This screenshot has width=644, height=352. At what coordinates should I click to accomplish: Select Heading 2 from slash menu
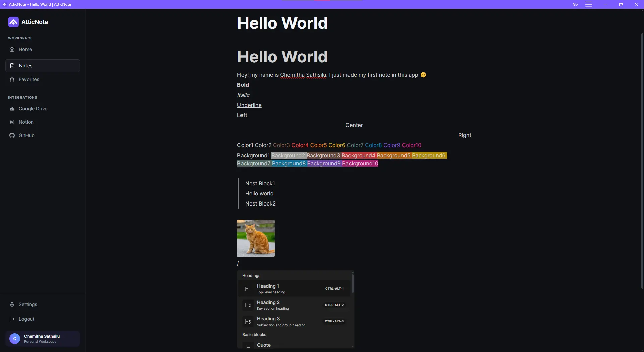294,305
